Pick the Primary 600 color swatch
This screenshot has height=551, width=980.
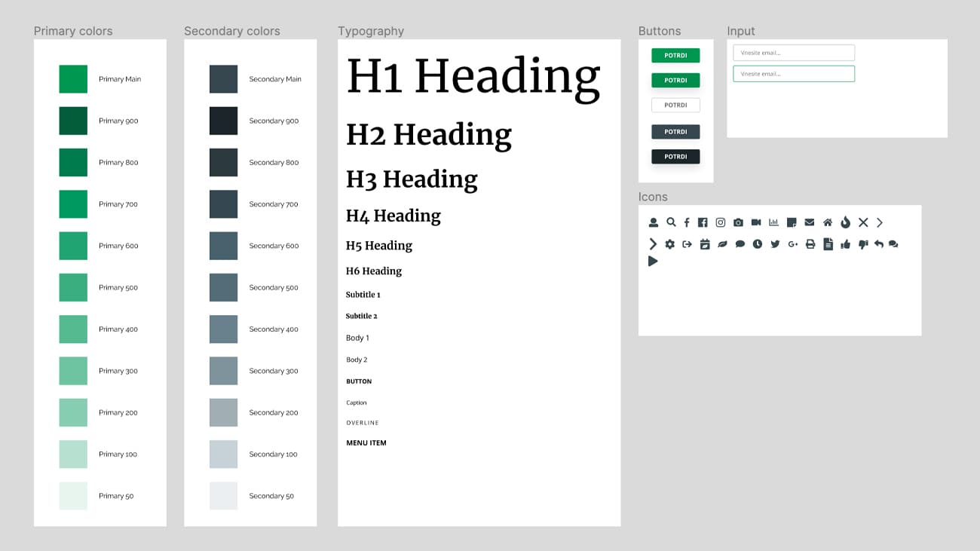[x=73, y=246]
